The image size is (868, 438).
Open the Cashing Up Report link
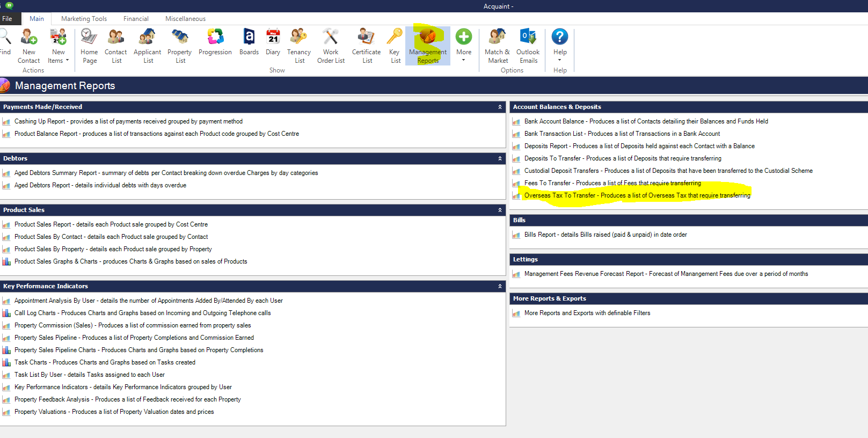pyautogui.click(x=128, y=122)
